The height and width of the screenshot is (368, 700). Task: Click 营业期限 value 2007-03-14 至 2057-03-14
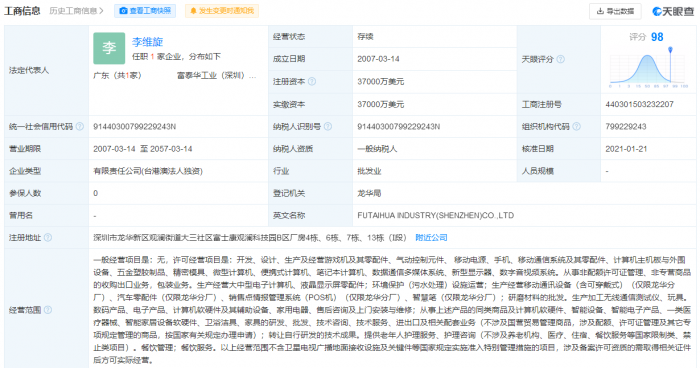point(143,149)
